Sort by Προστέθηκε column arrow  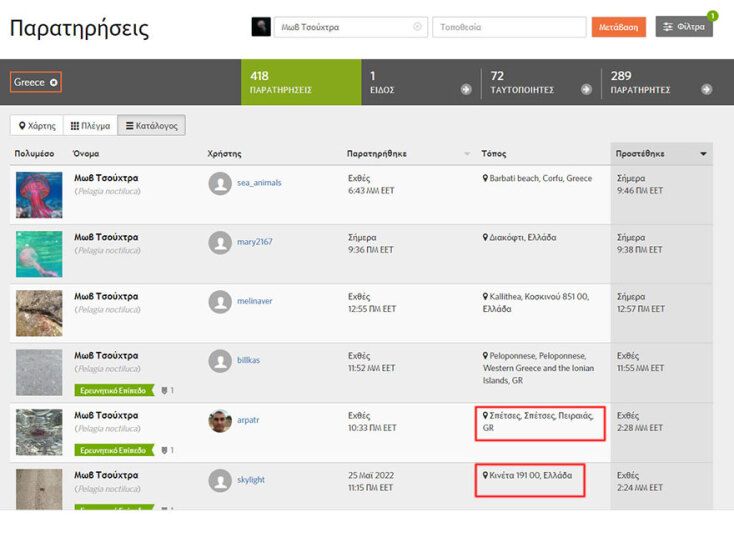click(x=703, y=154)
